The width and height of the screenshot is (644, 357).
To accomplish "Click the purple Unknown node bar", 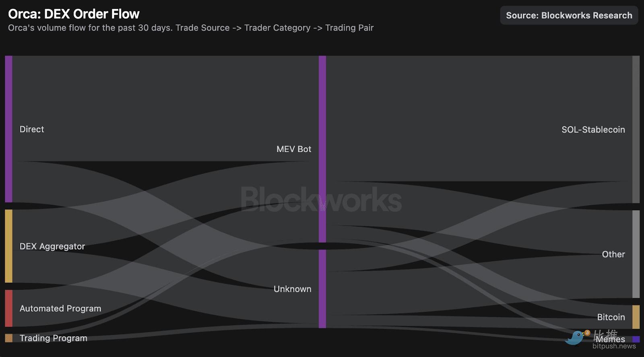I will [322, 289].
